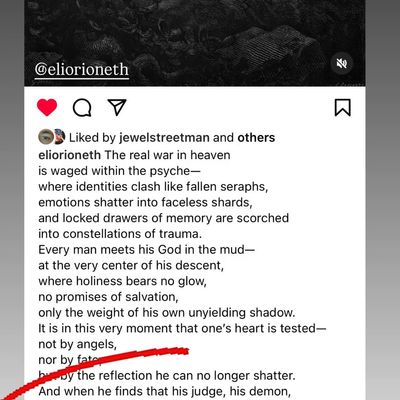This screenshot has width=400, height=400.
Task: Tap the first liker's eye avatar
Action: [x=46, y=137]
